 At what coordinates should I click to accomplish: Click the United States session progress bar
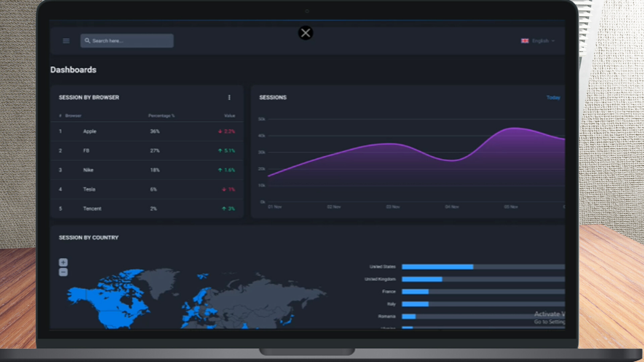pos(438,266)
